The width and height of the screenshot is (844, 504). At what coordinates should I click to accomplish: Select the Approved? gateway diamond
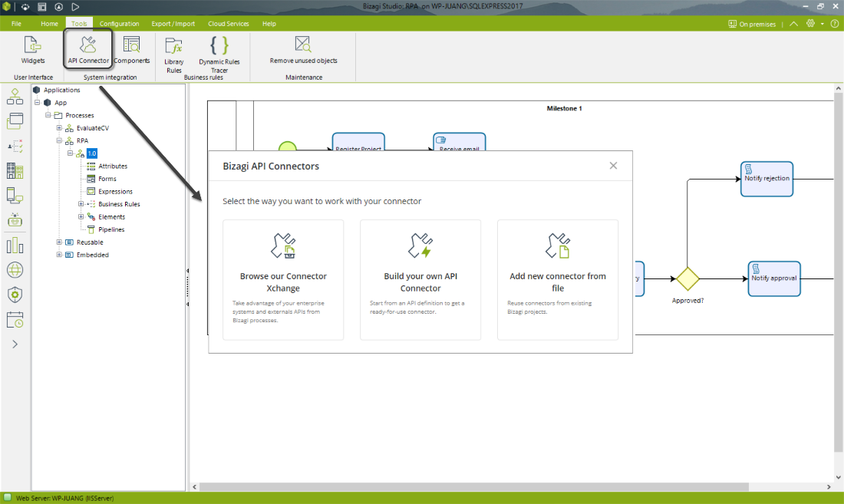688,278
